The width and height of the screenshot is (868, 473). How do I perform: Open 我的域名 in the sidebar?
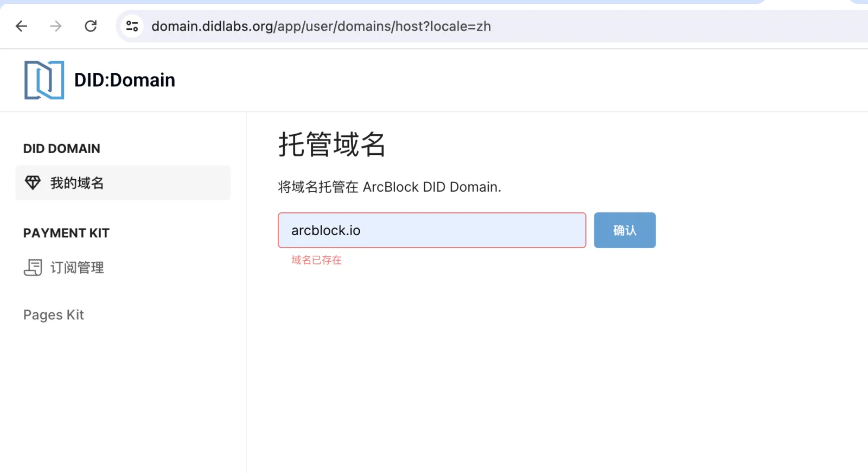tap(123, 183)
